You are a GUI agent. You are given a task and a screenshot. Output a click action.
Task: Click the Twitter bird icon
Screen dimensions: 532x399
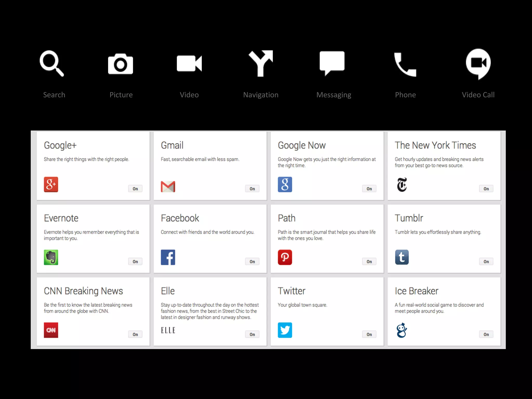coord(285,330)
